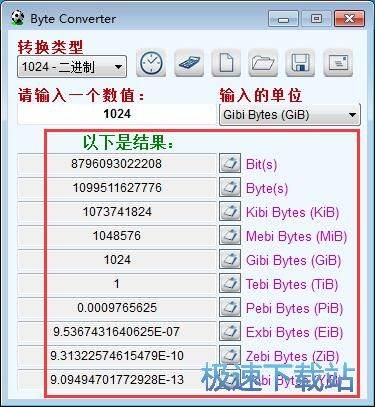Click the envelope mail icon

[338, 63]
